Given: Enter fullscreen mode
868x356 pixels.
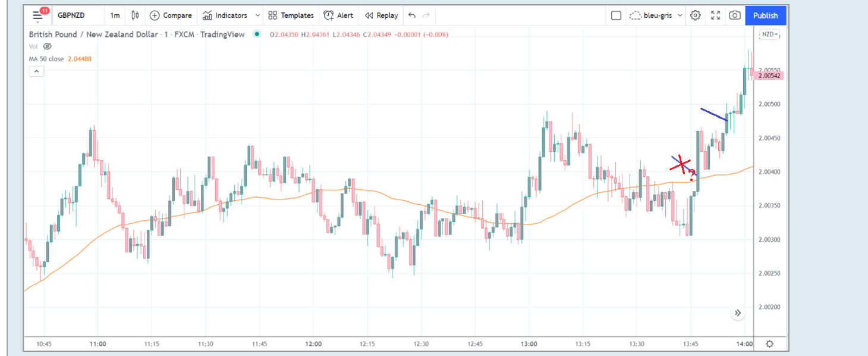Looking at the screenshot, I should [716, 15].
